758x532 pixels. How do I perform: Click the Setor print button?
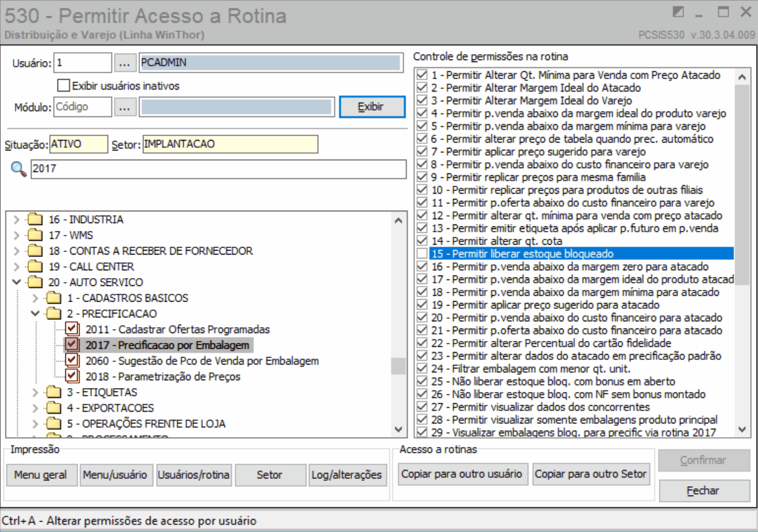270,475
